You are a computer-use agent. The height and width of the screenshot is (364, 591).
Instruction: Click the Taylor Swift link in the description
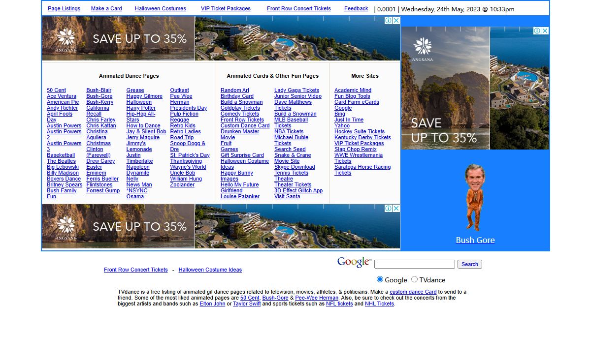[247, 303]
